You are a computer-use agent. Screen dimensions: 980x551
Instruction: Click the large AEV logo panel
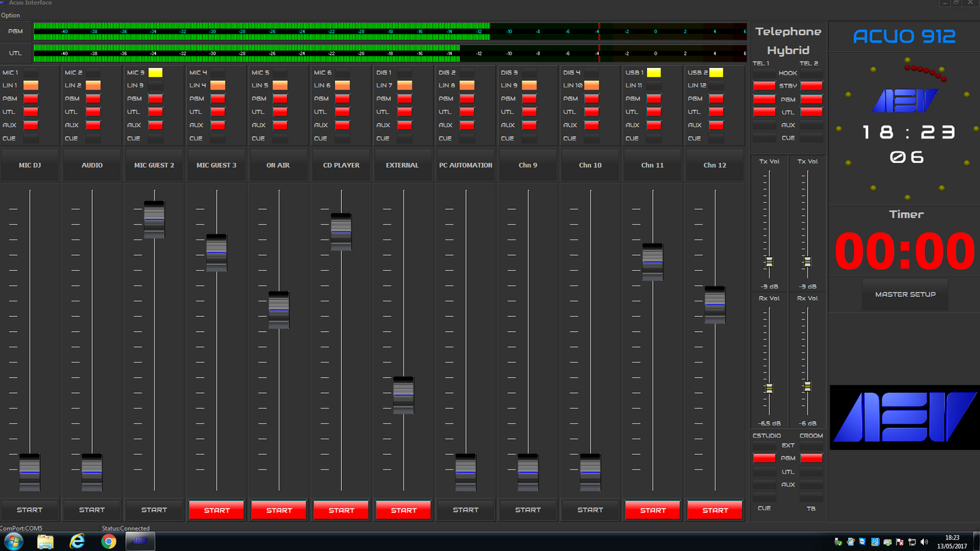904,417
